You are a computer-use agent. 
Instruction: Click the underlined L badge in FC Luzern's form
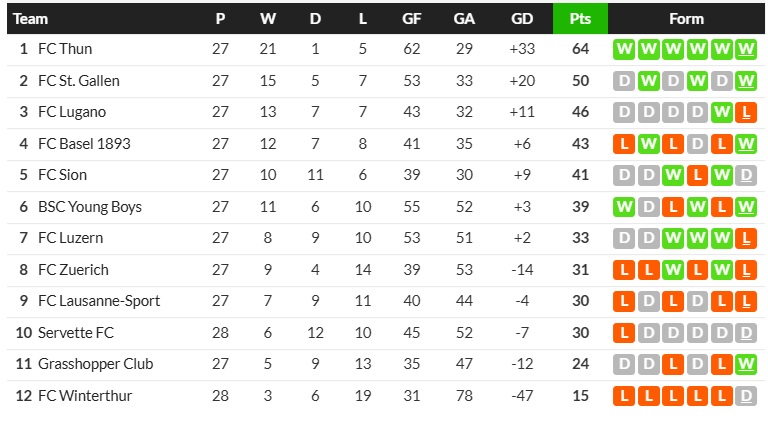[x=745, y=238]
